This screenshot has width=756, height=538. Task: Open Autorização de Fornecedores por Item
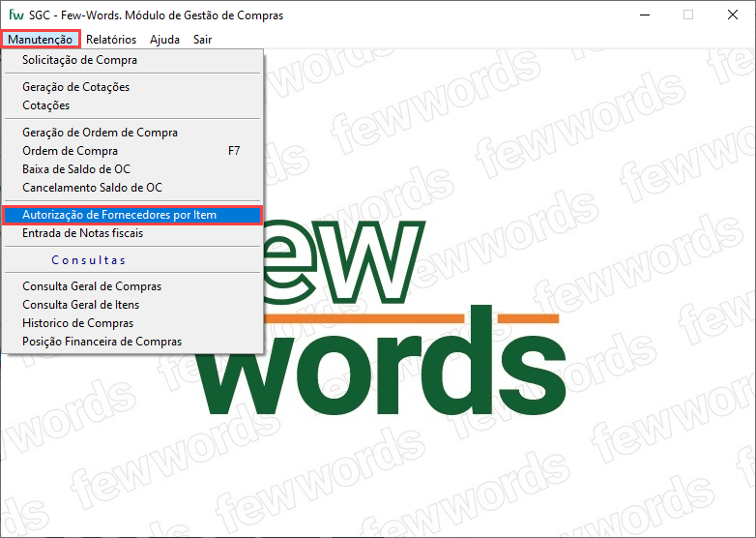click(x=132, y=215)
